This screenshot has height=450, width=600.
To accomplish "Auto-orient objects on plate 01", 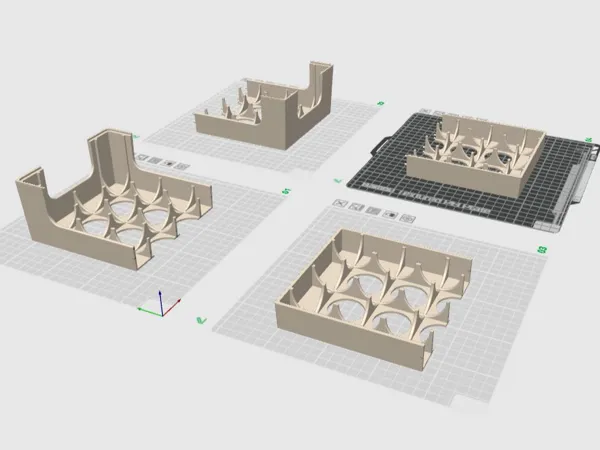I will point(142,158).
